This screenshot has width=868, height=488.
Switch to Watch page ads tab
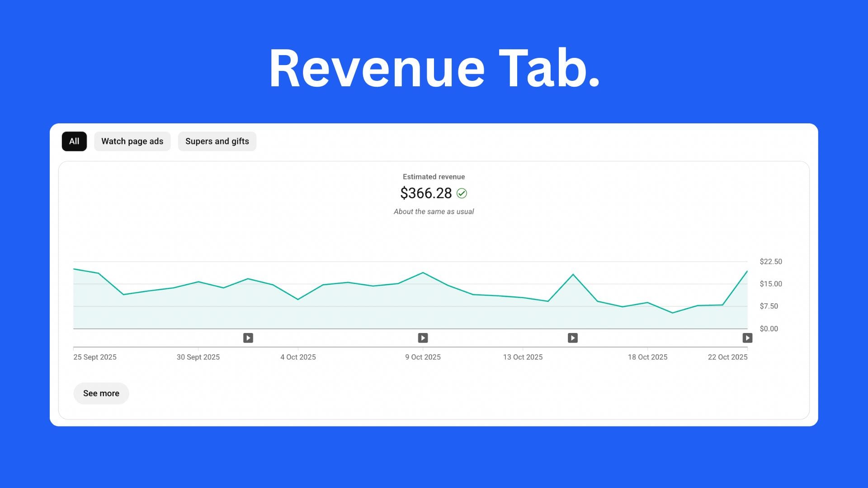click(x=132, y=141)
